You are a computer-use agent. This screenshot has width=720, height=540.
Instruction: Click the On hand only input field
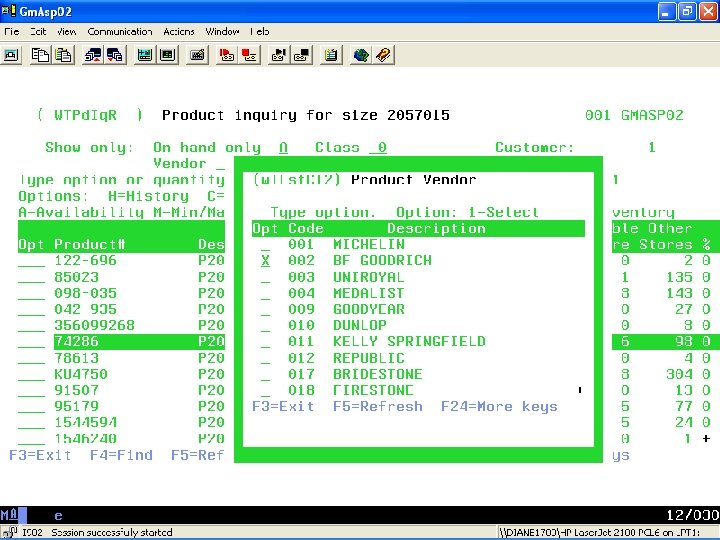tap(283, 147)
